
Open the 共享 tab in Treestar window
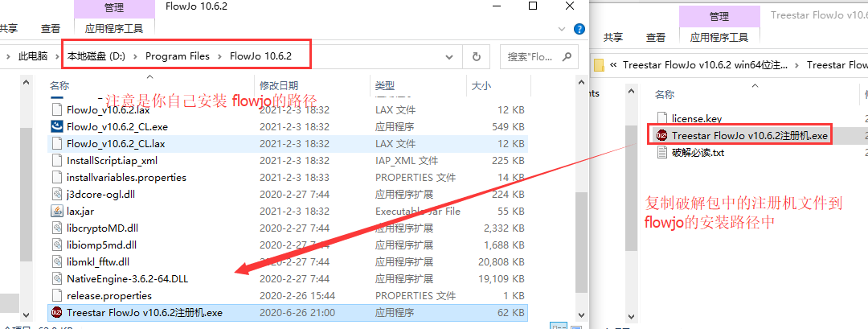[x=612, y=37]
